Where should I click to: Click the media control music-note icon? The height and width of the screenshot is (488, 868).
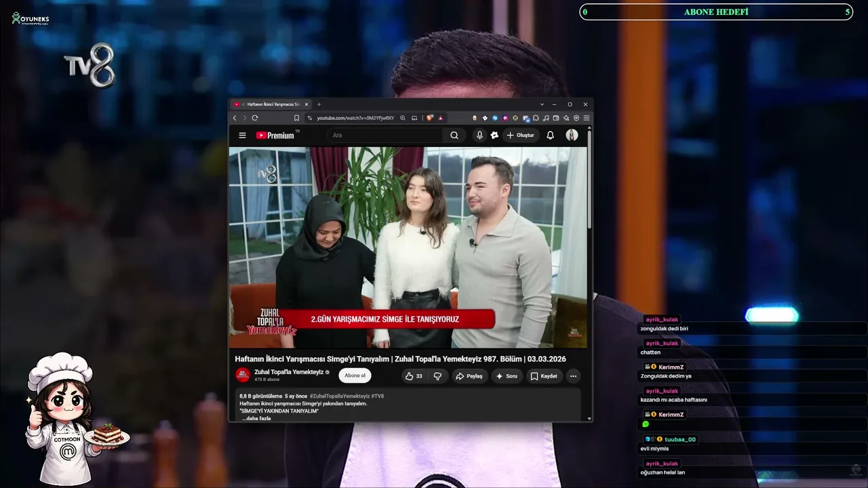(546, 118)
